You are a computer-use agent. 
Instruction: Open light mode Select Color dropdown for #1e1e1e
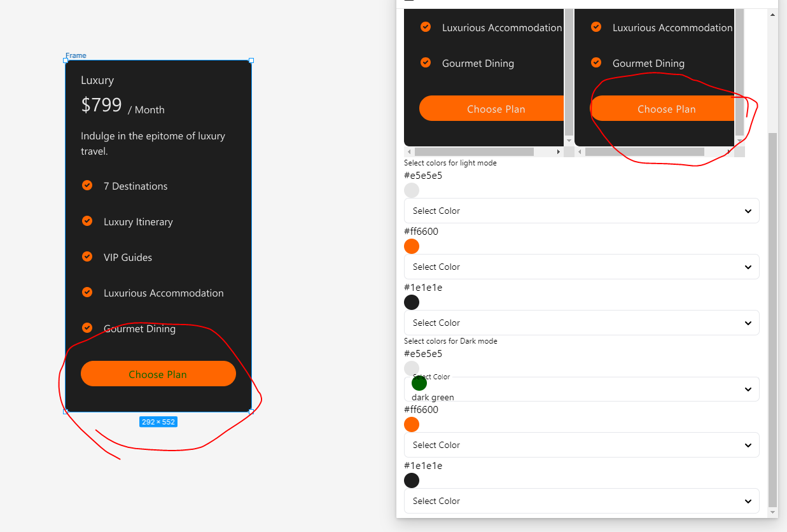[x=582, y=323]
